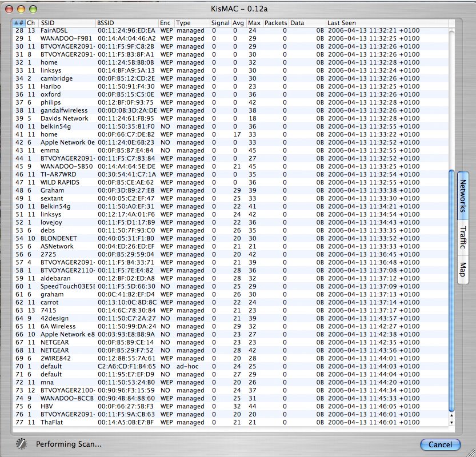Viewport: 476px width, 457px height.
Task: Switch to the Networks tab
Action: 463,195
